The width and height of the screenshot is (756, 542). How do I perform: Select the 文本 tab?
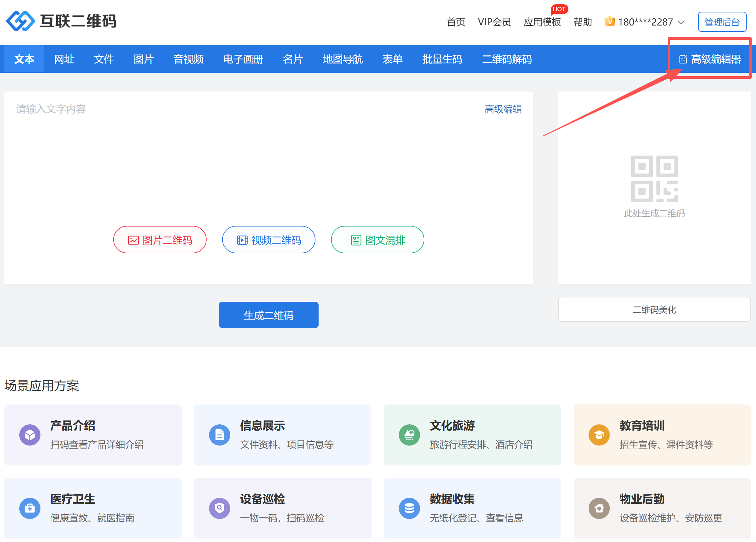24,59
